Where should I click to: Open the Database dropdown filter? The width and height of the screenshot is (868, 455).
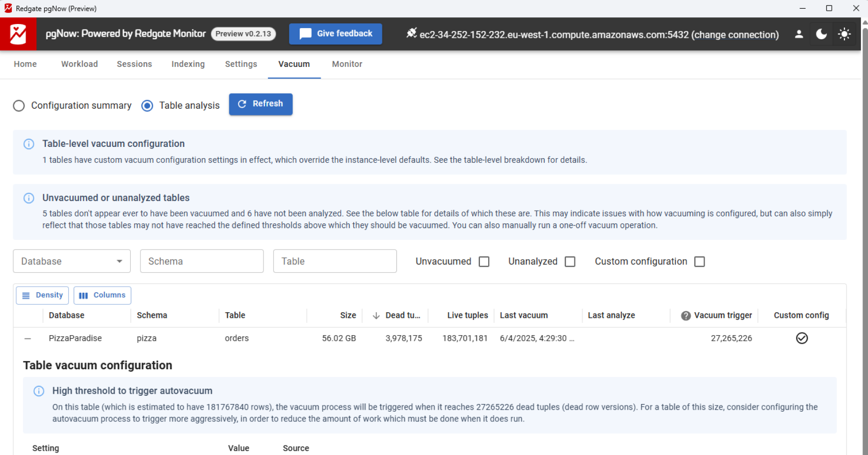pos(71,261)
